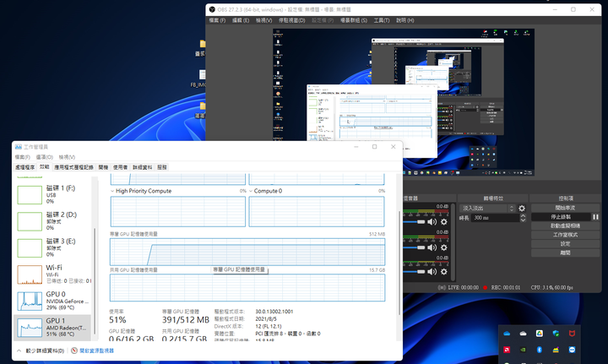The height and width of the screenshot is (364, 608).
Task: Select 磁碟 3 (E:) in the performance sidebar
Action: tap(53, 247)
